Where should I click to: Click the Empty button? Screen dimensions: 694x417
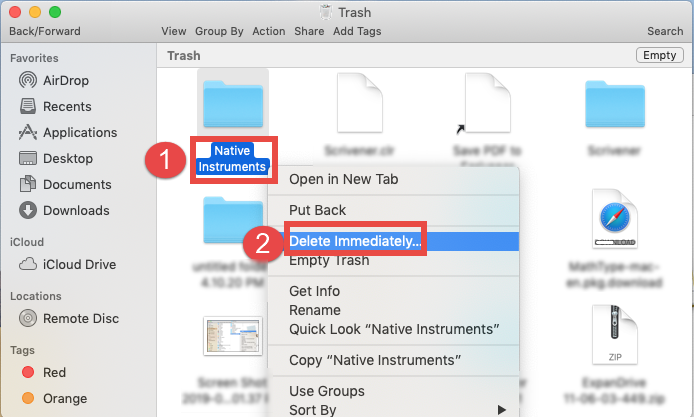(659, 55)
